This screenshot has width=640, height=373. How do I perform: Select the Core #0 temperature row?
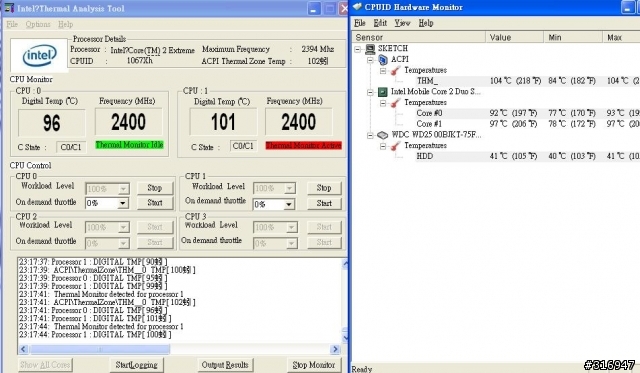point(527,113)
